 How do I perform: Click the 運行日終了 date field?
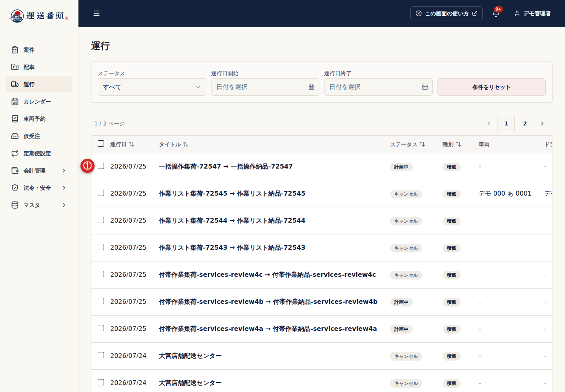(x=378, y=87)
